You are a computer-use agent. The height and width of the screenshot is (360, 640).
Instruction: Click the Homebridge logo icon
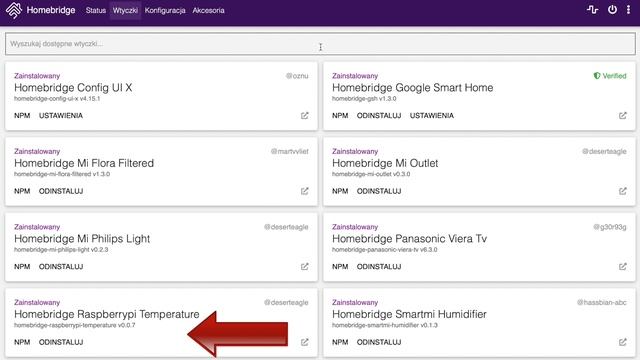click(x=13, y=10)
